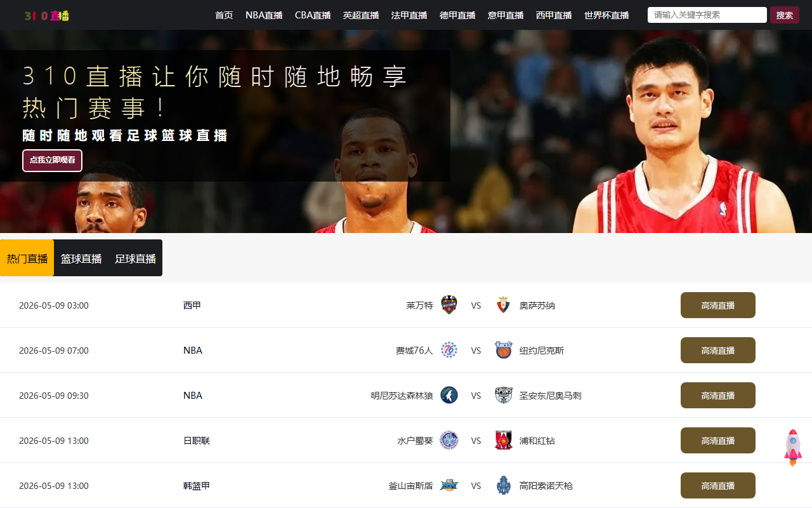This screenshot has width=812, height=508.
Task: Open the 意甲直播 menu item
Action: click(x=506, y=15)
